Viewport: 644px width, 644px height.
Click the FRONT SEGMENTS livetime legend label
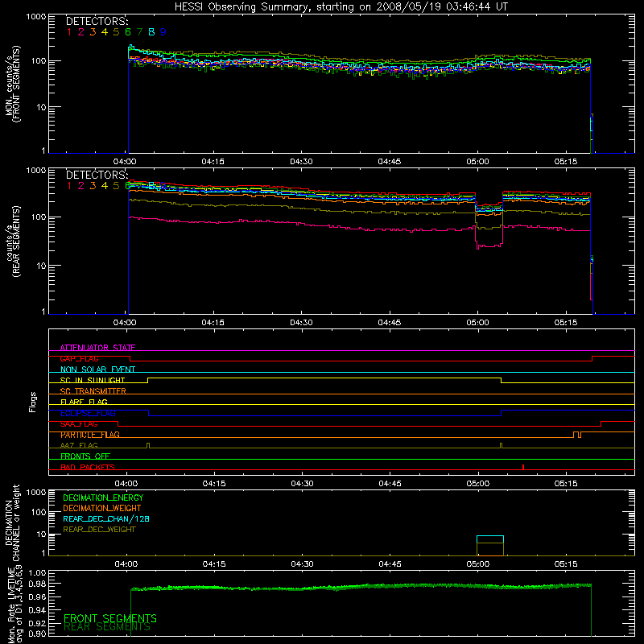(110, 618)
